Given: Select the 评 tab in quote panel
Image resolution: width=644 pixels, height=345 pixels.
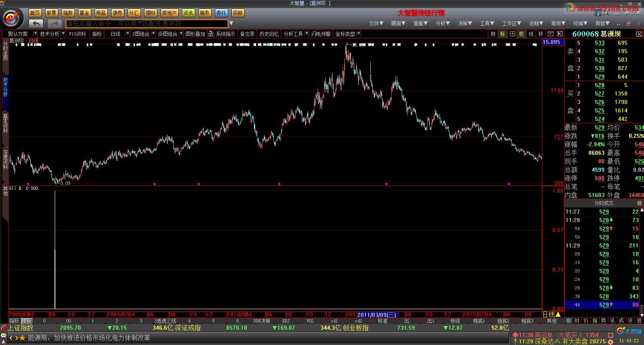Looking at the screenshot, I should pyautogui.click(x=630, y=320).
